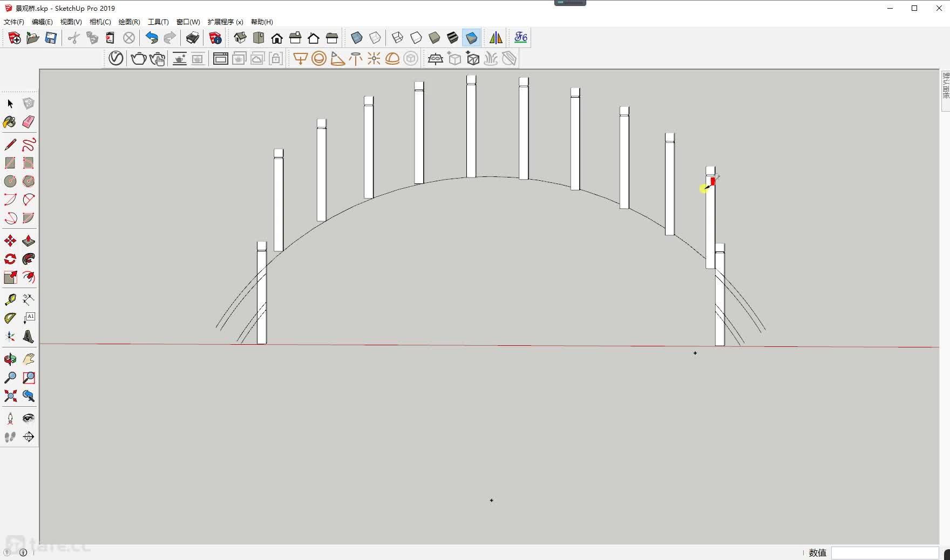
Task: Enable Wireframe face style
Action: (398, 38)
